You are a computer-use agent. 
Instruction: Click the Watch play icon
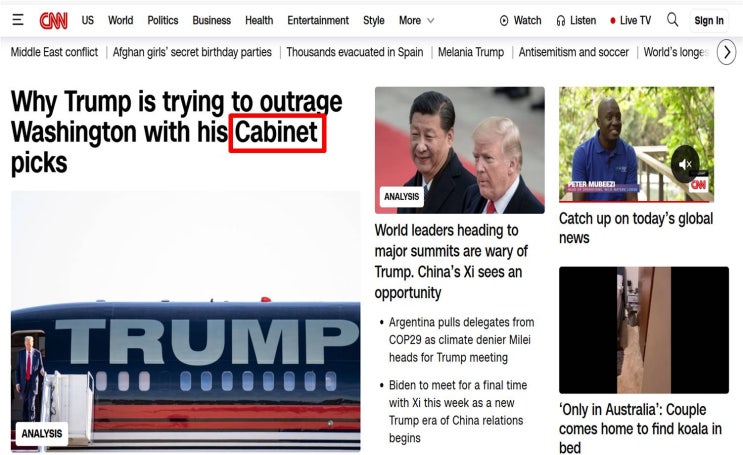click(x=504, y=20)
